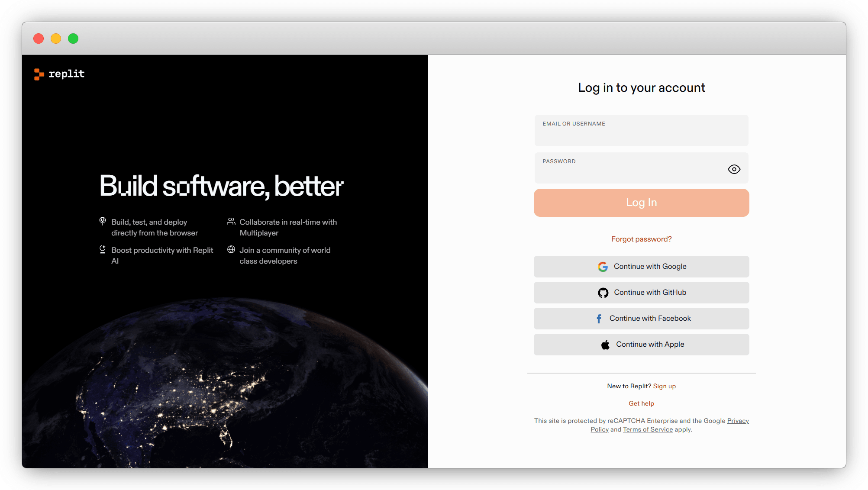
Task: Open the Forgot password link
Action: [641, 239]
